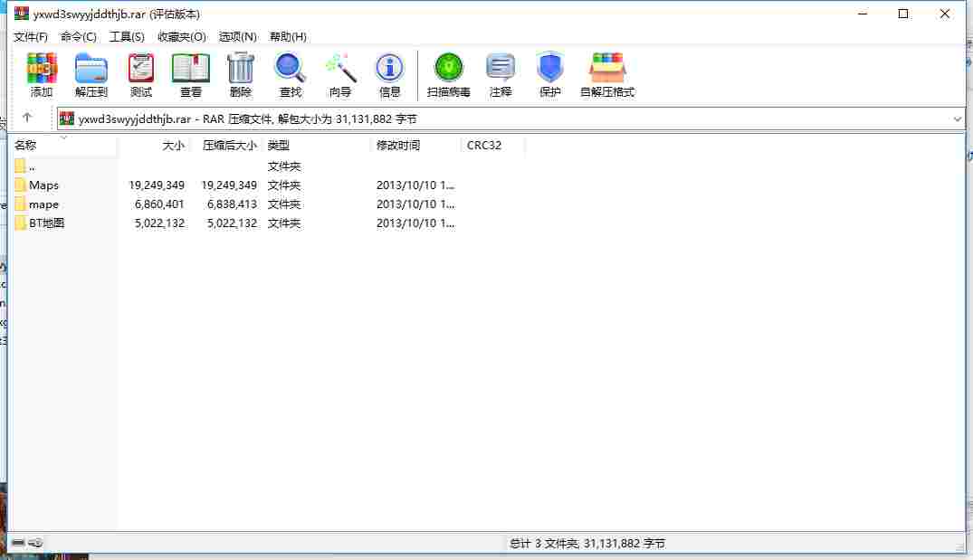This screenshot has height=560, width=973.
Task: Select the BT地图 folder name
Action: 46,223
